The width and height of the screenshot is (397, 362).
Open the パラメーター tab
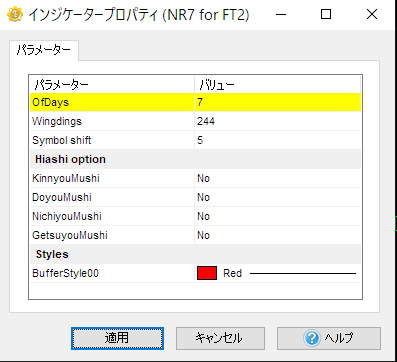44,51
